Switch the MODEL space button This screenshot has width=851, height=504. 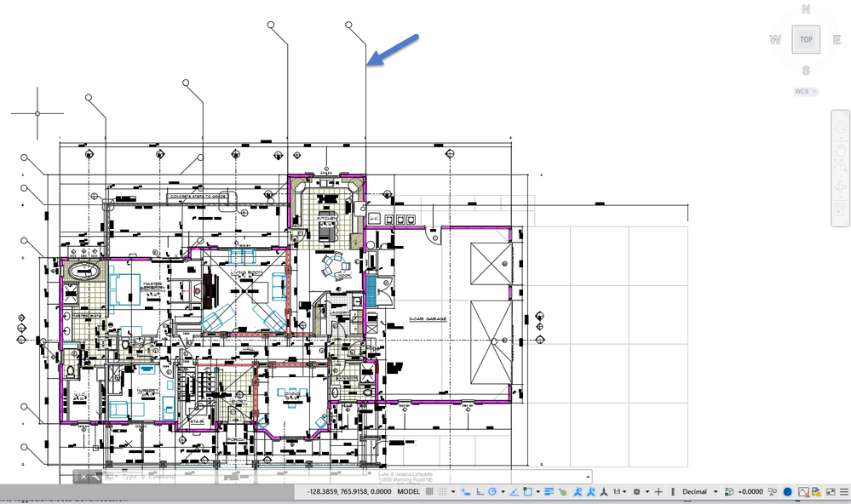coord(409,491)
